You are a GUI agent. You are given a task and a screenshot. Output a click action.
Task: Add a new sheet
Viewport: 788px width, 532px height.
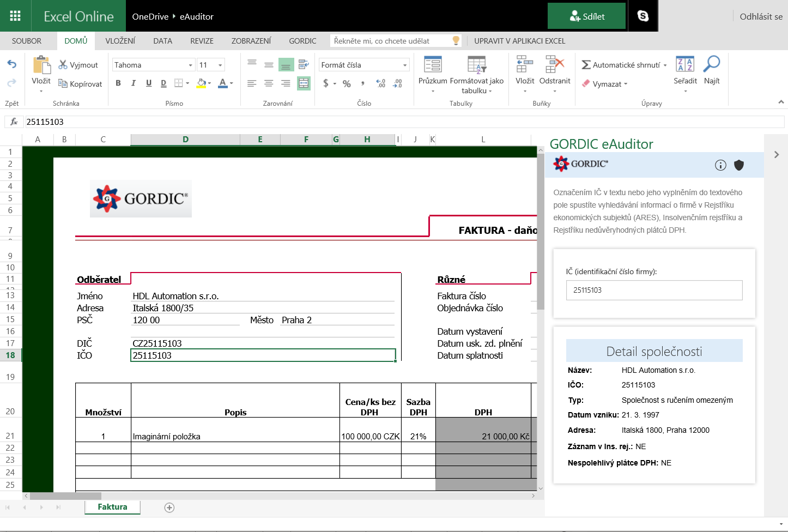click(169, 507)
